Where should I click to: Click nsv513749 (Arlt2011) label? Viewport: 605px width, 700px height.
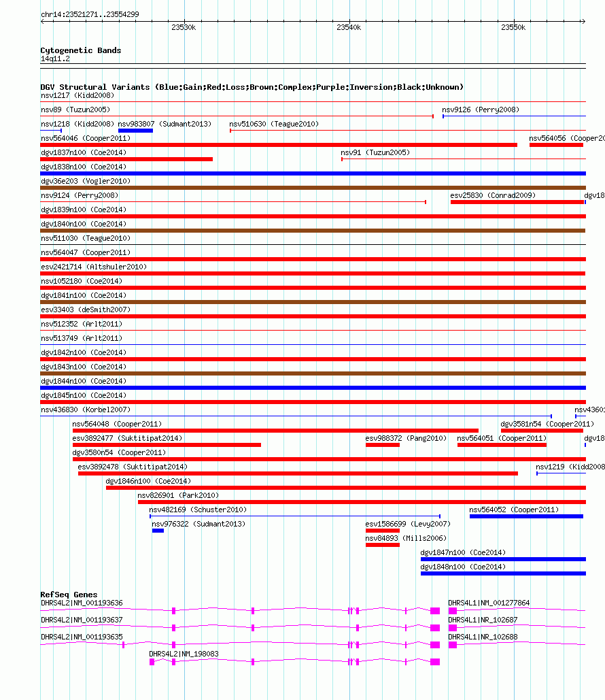coord(81,338)
